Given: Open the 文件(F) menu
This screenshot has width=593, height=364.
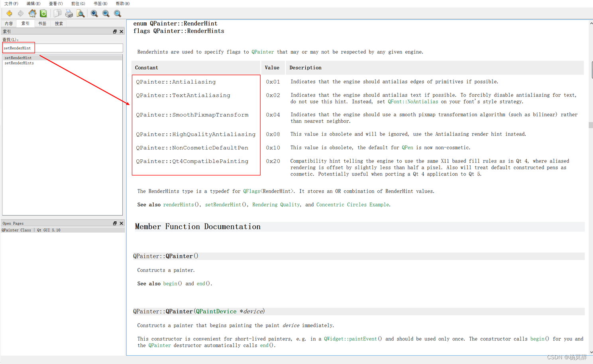Looking at the screenshot, I should [11, 4].
